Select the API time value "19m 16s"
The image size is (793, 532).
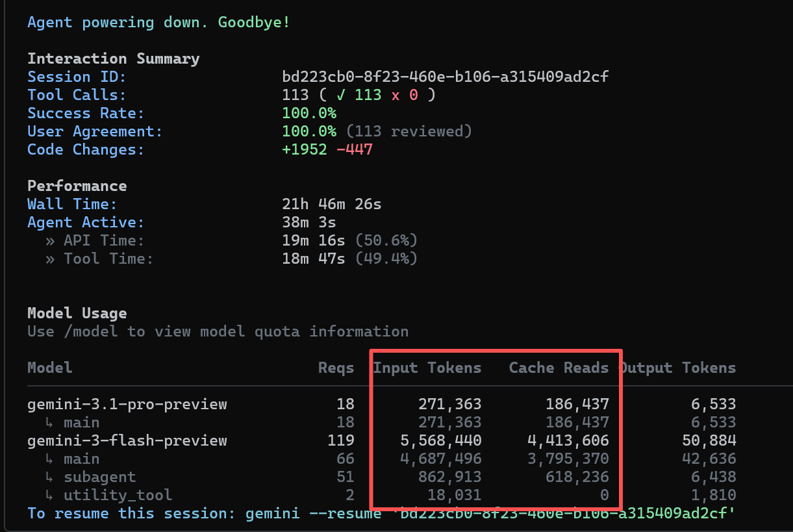(x=314, y=240)
